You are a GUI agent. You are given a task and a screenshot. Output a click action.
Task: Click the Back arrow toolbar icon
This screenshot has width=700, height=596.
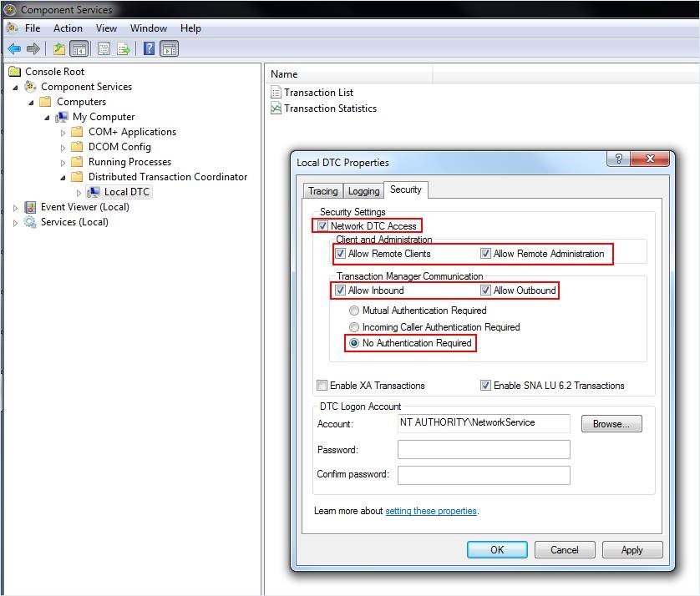[x=14, y=48]
